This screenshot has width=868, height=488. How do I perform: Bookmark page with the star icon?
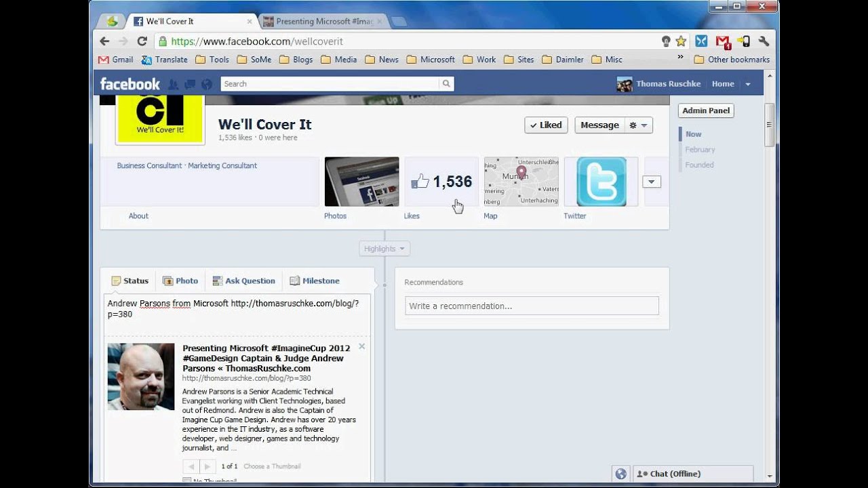(681, 41)
